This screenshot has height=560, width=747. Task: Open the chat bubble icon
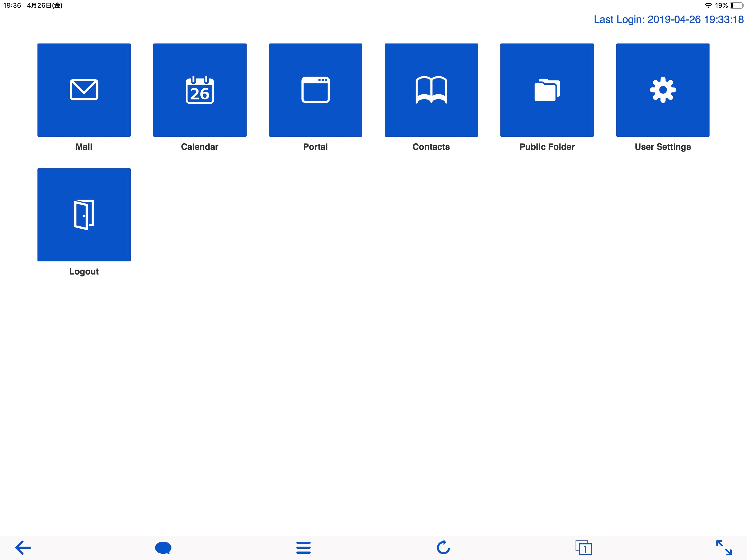pyautogui.click(x=163, y=547)
